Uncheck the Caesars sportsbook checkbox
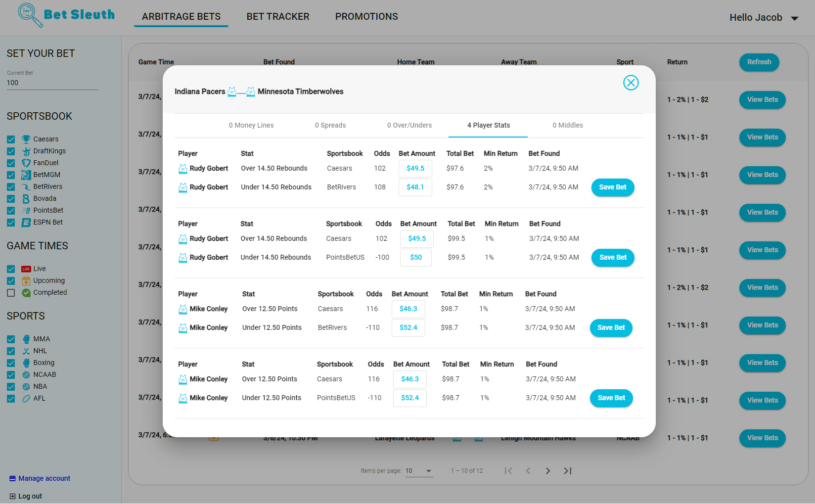Screen dimensions: 815x504 pyautogui.click(x=11, y=139)
